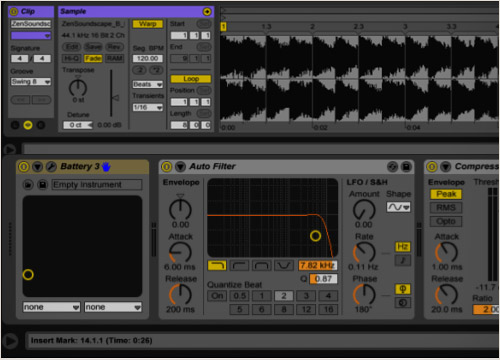
Task: Save Battery 3 preset disk icon
Action: [x=42, y=184]
